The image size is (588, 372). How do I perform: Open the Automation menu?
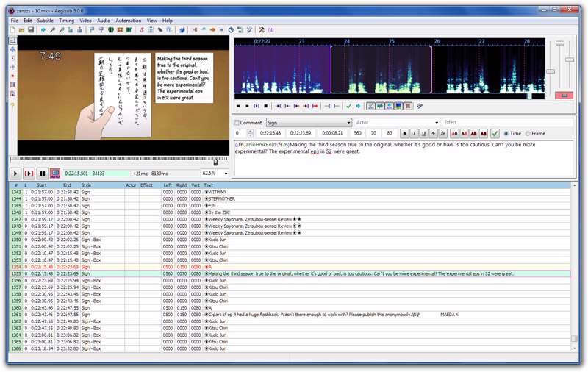[129, 21]
